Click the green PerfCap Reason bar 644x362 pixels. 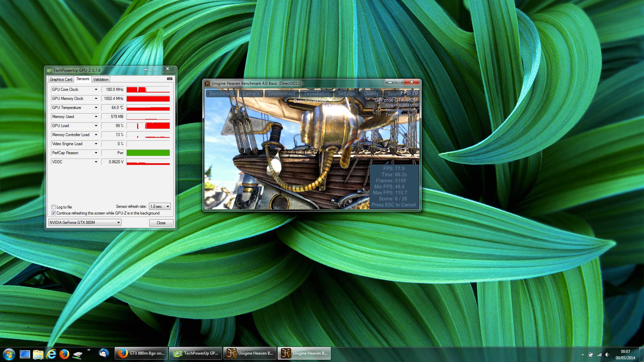pyautogui.click(x=148, y=153)
